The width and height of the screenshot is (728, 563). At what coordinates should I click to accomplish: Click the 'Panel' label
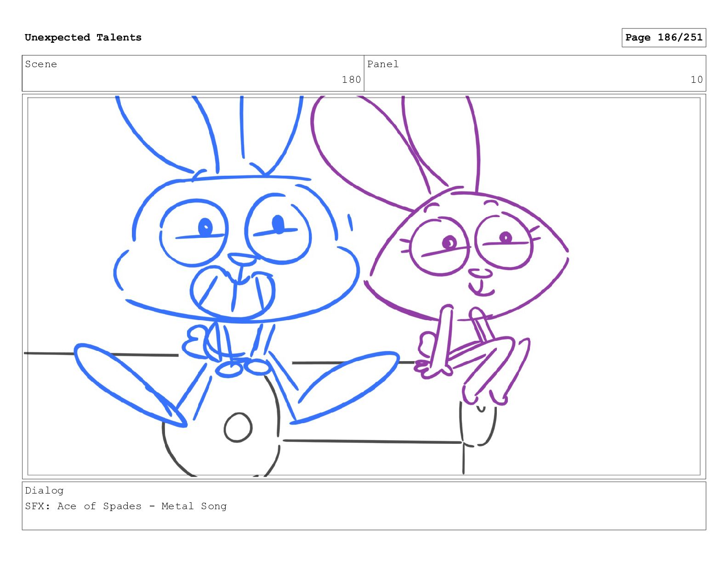click(383, 64)
